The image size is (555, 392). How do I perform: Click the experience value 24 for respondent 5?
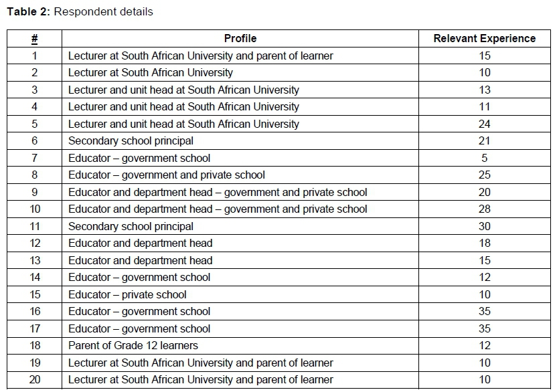pos(484,124)
